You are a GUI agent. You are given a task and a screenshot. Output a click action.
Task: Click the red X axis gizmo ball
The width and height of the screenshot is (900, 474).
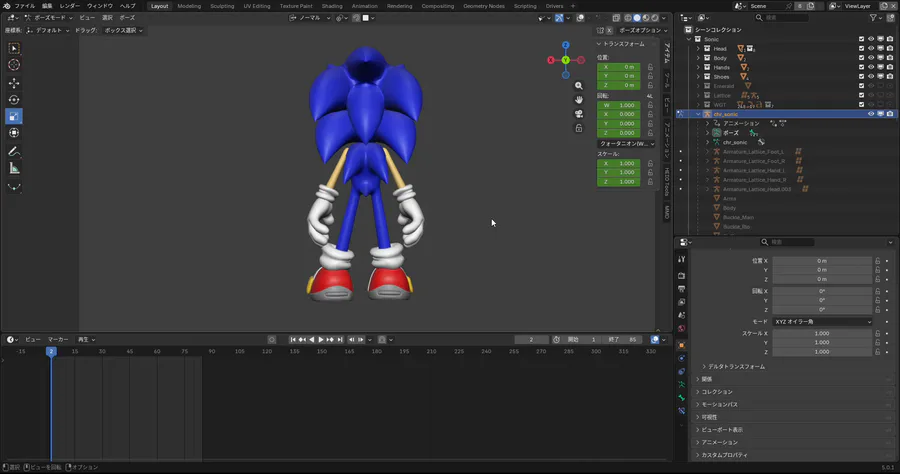click(x=550, y=60)
